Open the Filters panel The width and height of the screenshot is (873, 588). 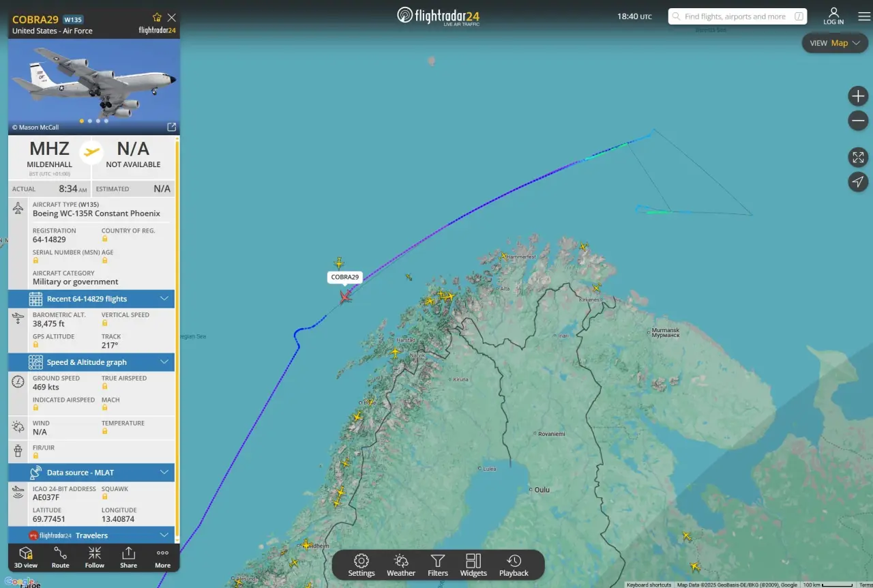click(438, 565)
